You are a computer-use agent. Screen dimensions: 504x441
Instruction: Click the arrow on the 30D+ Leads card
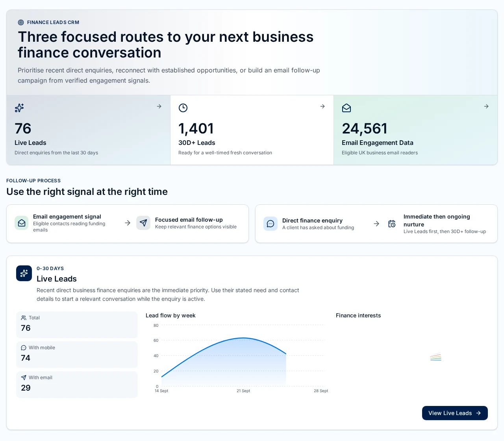coord(322,106)
